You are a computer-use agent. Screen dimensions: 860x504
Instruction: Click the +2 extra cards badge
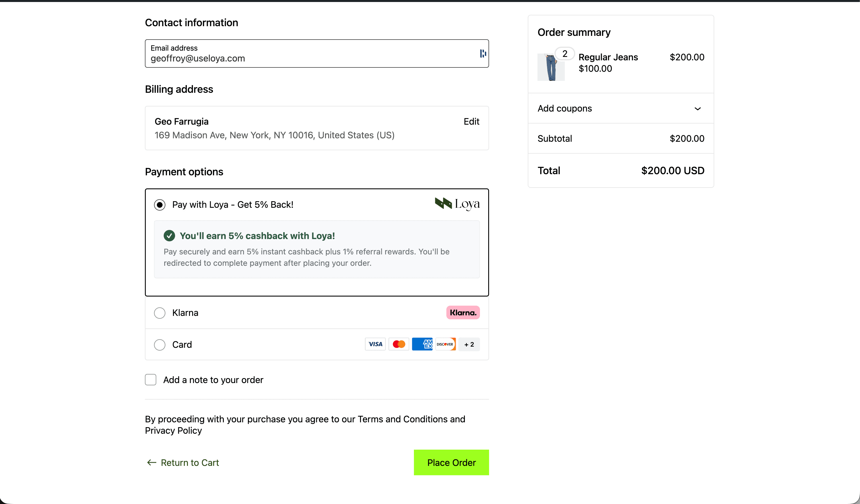click(x=469, y=344)
